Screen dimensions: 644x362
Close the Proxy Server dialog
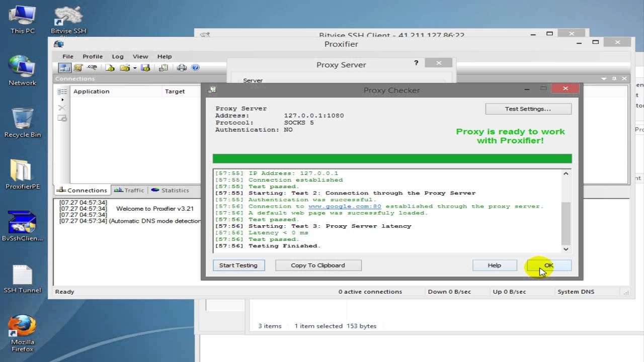coord(439,63)
